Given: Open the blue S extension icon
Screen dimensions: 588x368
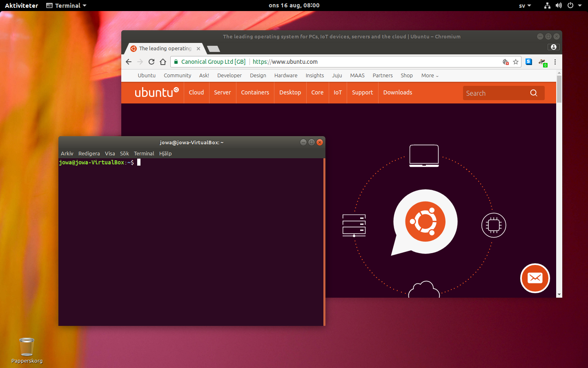Looking at the screenshot, I should pyautogui.click(x=529, y=62).
